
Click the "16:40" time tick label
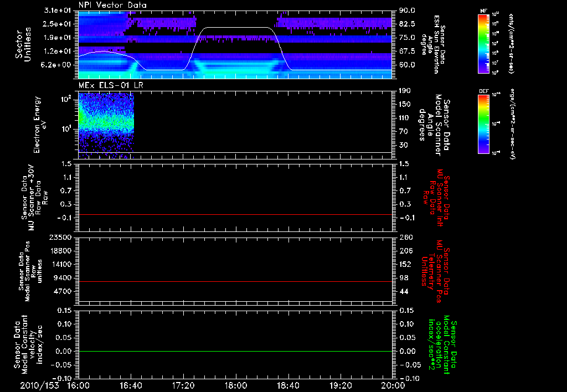(131, 385)
